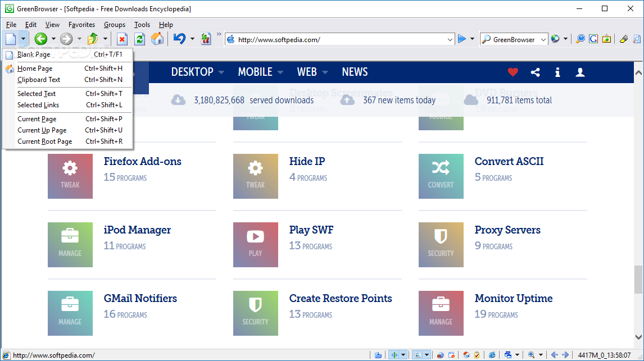Click the status bar window with flame icon
The width and height of the screenshot is (644, 361).
tap(451, 355)
